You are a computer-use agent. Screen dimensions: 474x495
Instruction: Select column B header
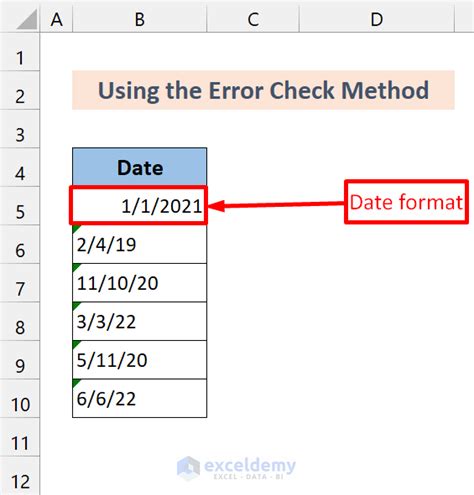(140, 19)
